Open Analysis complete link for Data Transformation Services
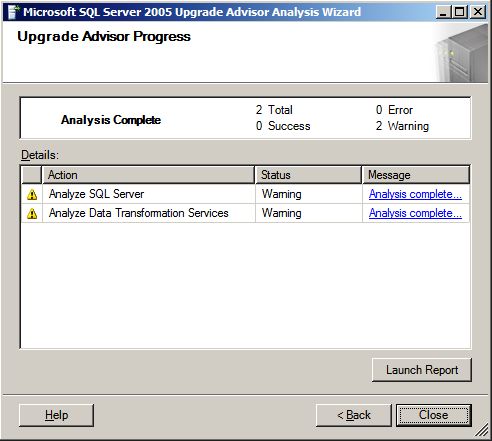The image size is (492, 441). tap(415, 213)
